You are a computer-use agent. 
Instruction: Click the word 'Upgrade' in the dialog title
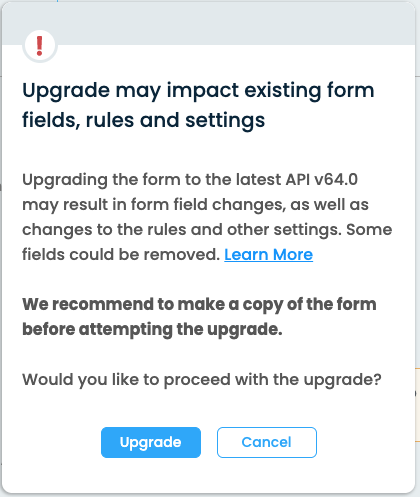[66, 91]
